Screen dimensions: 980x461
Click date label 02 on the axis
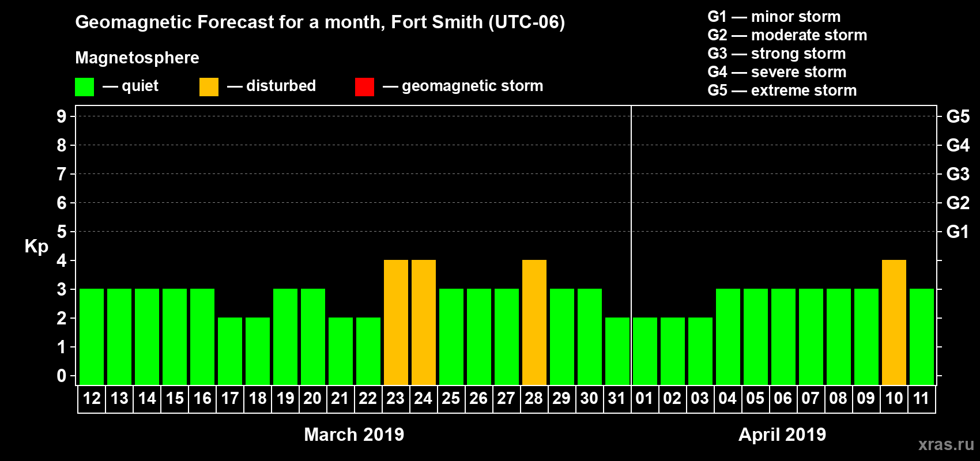(x=672, y=399)
